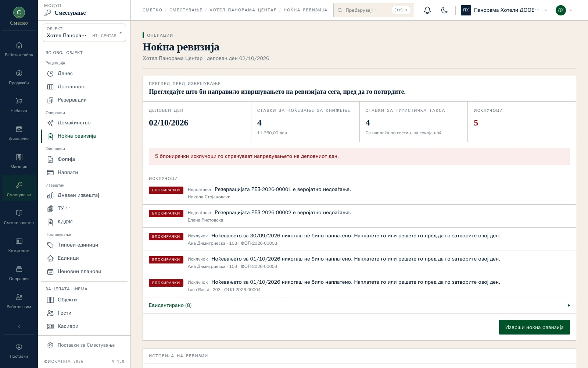Open company switcher Панорама Хотели ДООЕ

(x=504, y=10)
